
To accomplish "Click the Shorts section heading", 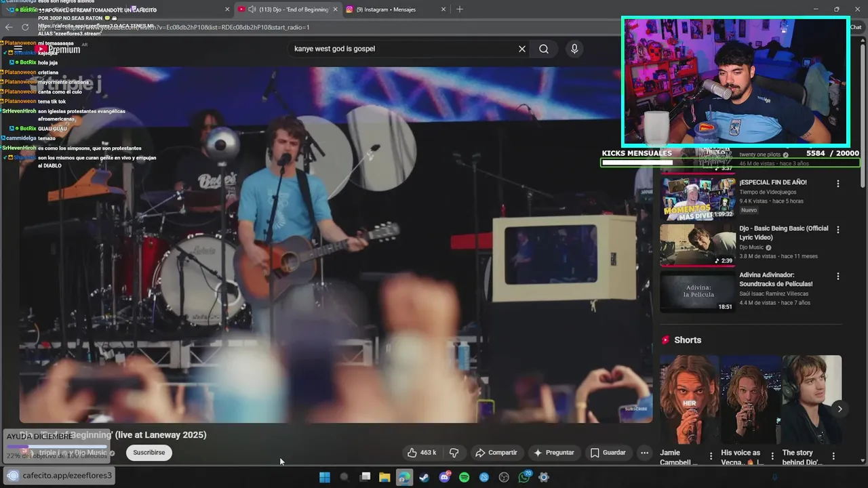I will tap(688, 340).
